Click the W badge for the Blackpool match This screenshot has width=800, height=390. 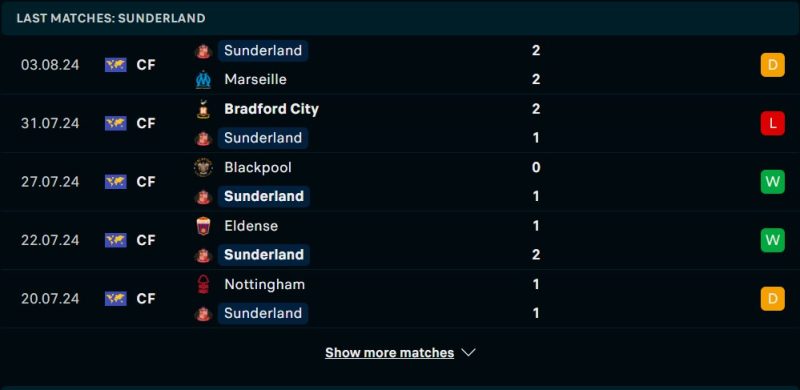772,182
